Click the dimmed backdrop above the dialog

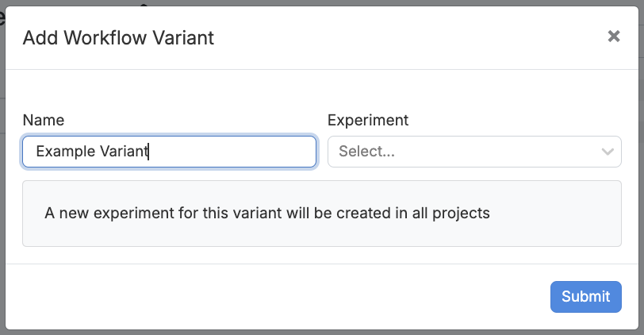pyautogui.click(x=317, y=3)
